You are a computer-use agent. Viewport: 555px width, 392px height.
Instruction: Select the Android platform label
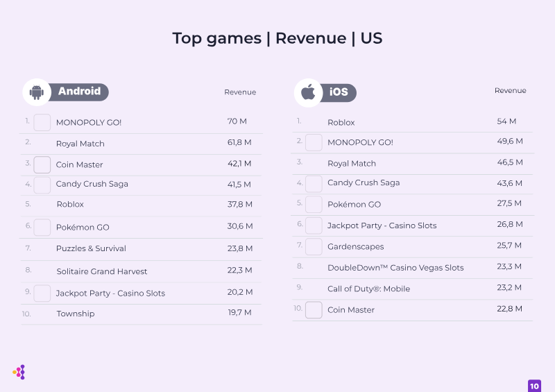pyautogui.click(x=79, y=92)
